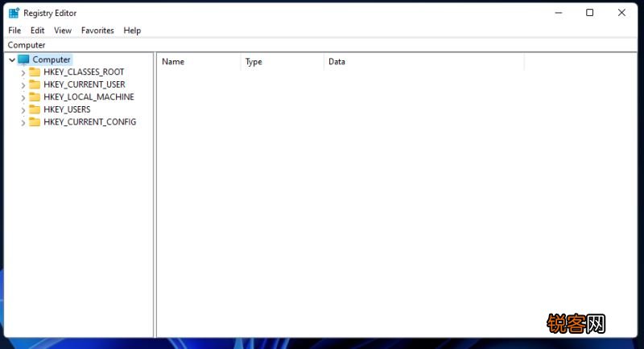
Task: Expand HKEY_CLASSES_ROOT key
Action: click(23, 73)
